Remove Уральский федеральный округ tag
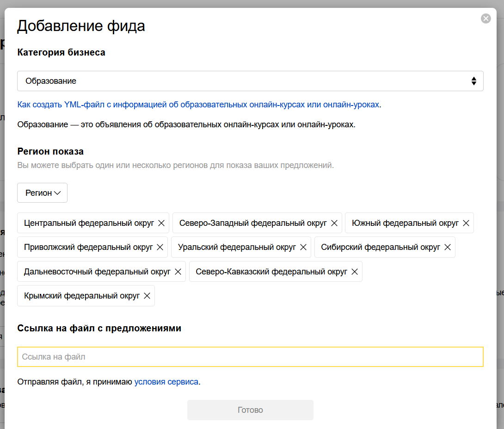The height and width of the screenshot is (429, 504). [x=303, y=247]
